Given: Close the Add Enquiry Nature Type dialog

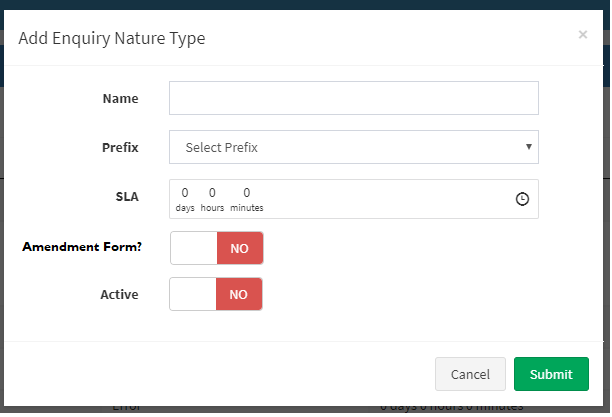Looking at the screenshot, I should pos(583,35).
